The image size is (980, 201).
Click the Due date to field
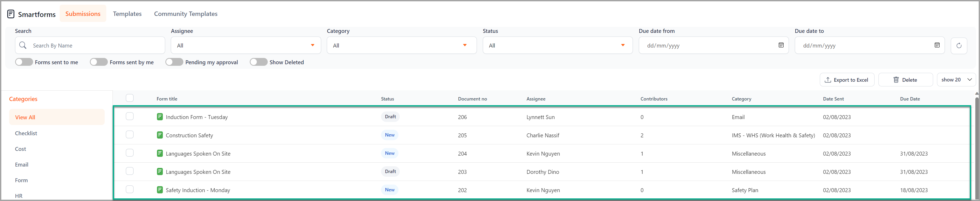(869, 45)
